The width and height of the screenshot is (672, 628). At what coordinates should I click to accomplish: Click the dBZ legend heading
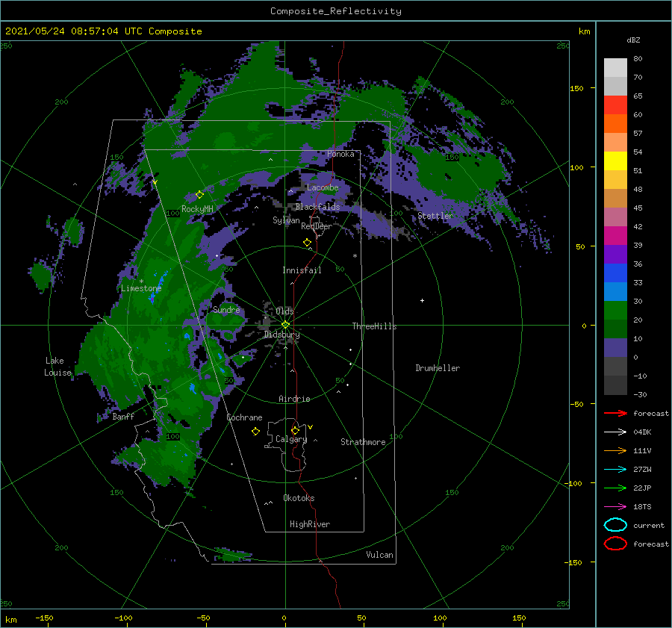633,40
